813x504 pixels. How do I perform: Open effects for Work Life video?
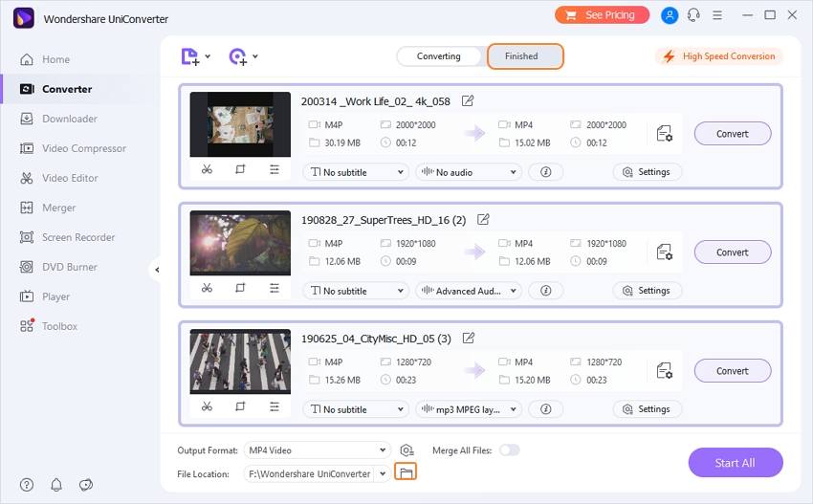point(275,169)
